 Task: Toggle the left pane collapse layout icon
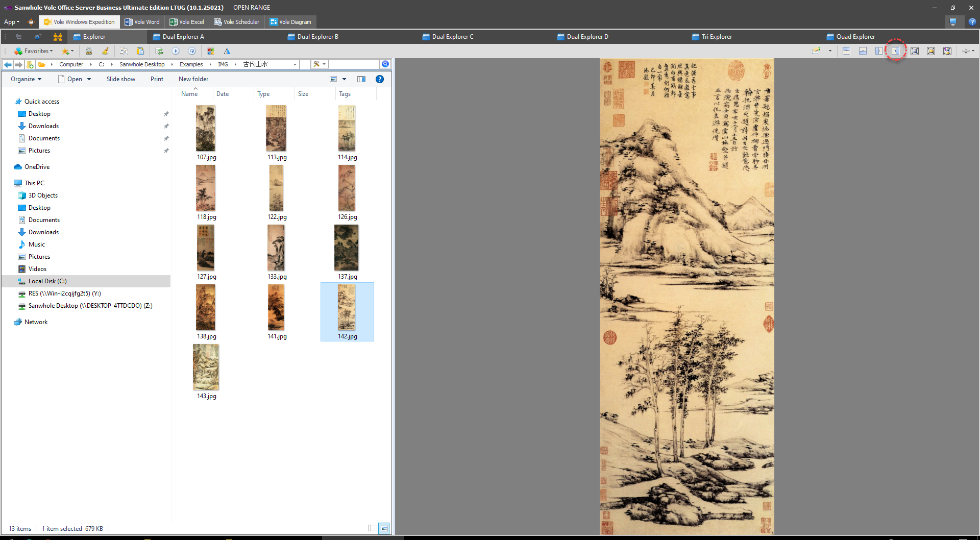879,51
